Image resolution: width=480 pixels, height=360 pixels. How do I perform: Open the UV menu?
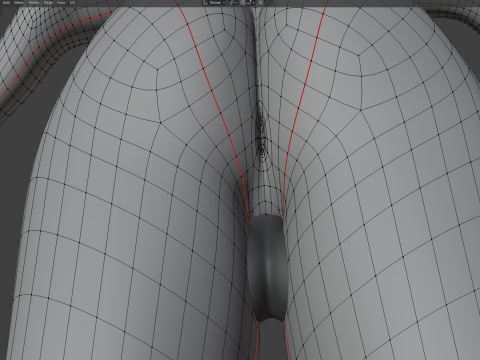[72, 2]
